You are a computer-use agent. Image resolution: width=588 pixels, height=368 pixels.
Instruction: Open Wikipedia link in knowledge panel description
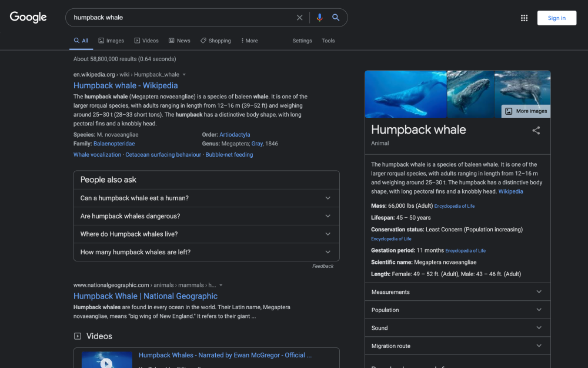pos(511,191)
